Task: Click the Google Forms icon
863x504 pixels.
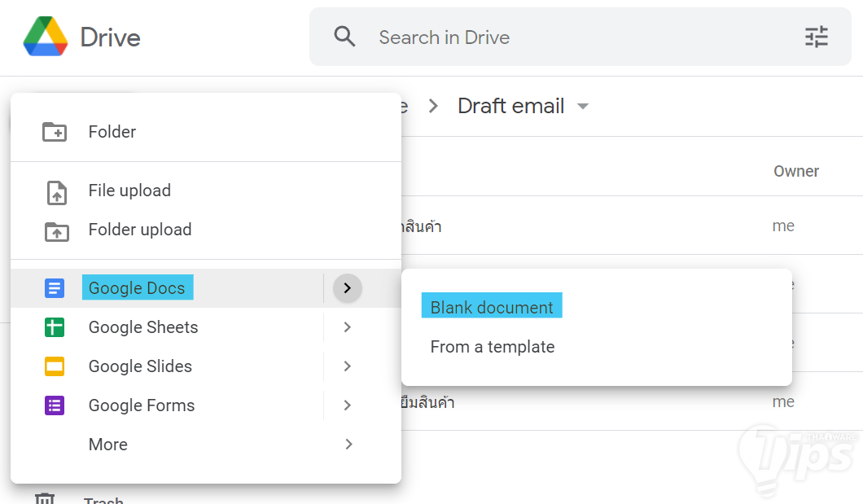Action: (x=55, y=405)
